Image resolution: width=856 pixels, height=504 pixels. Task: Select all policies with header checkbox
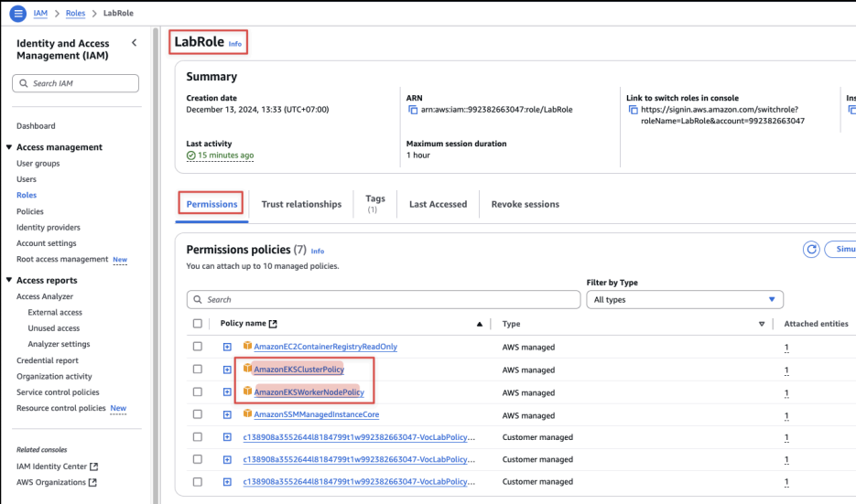pos(198,324)
